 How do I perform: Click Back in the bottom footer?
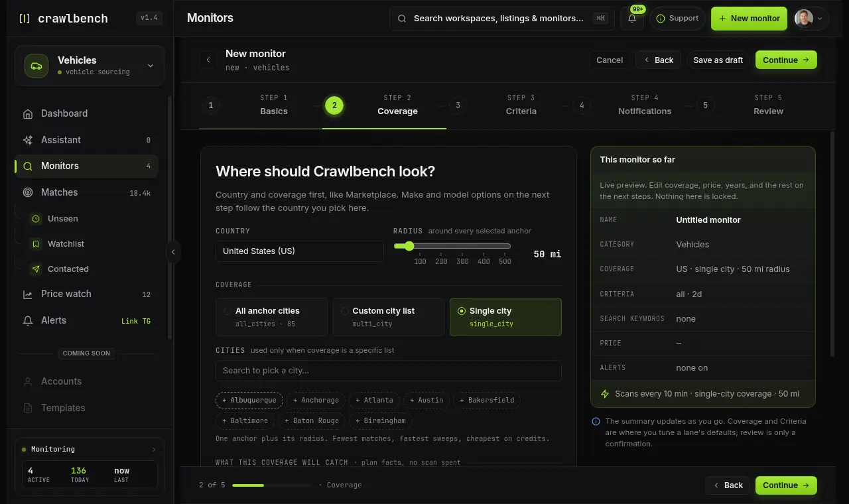[x=728, y=485]
